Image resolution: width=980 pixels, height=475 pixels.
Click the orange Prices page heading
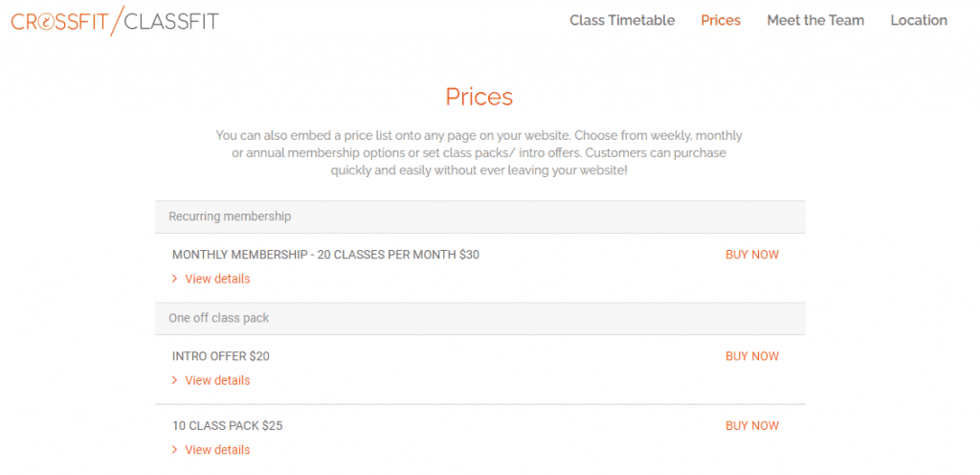tap(479, 97)
